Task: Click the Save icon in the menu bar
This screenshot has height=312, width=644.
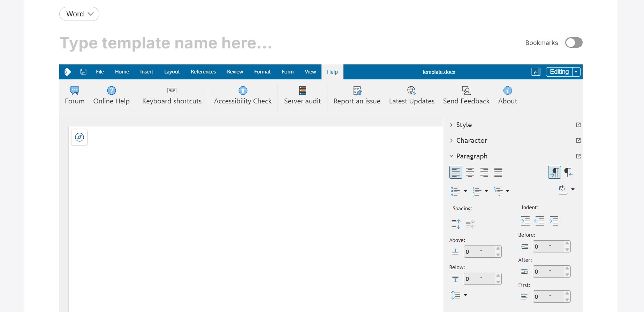Action: (83, 72)
